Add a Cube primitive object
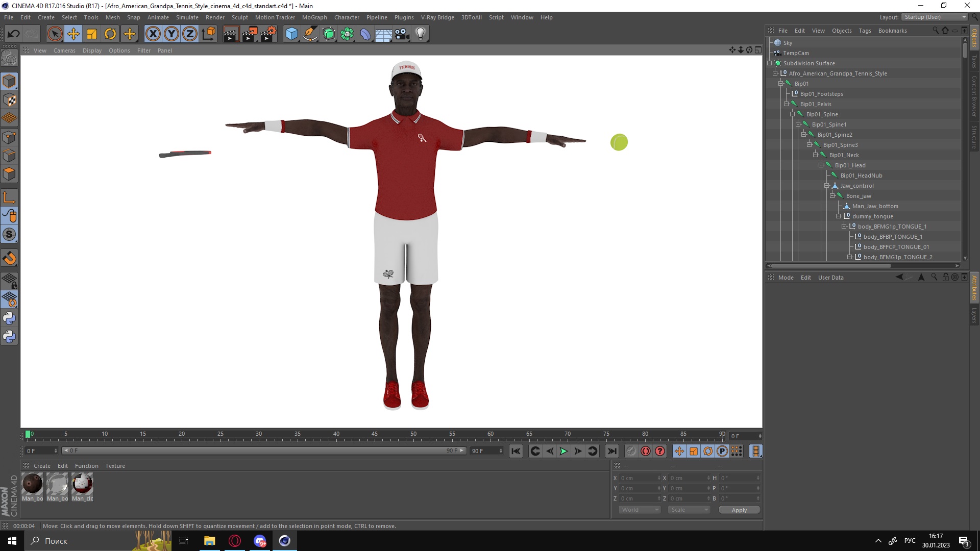The image size is (980, 551). [291, 34]
